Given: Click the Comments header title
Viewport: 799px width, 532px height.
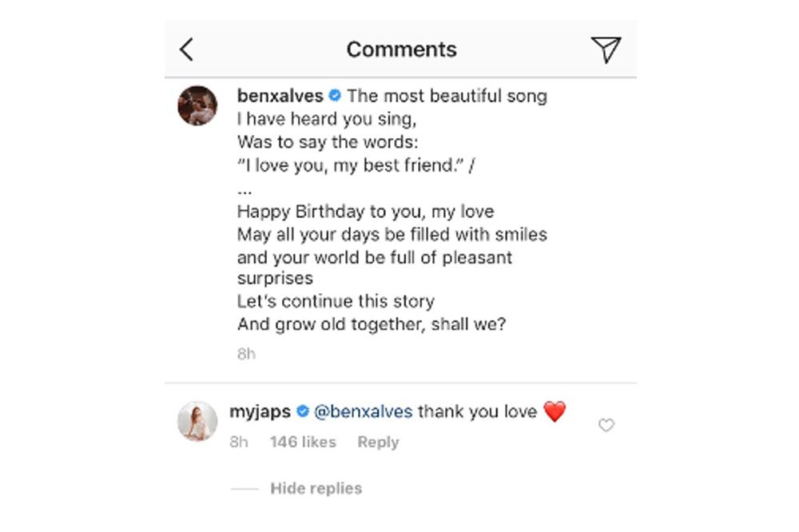Looking at the screenshot, I should (402, 50).
